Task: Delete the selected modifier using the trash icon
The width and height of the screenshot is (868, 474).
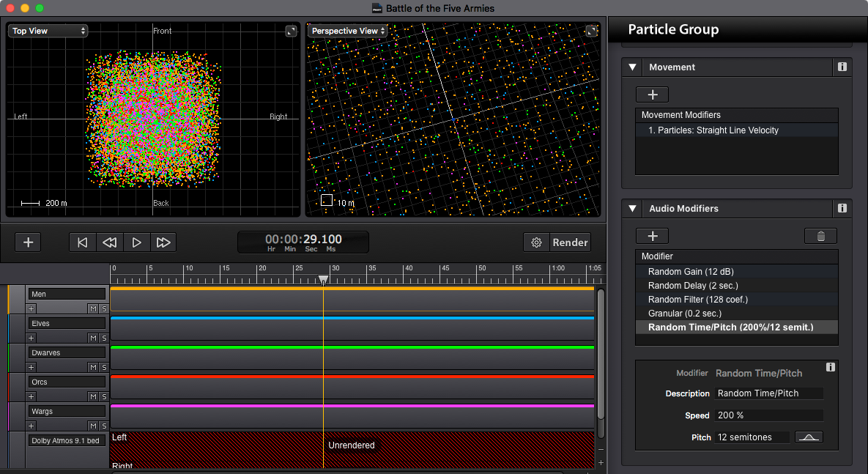Action: pos(820,235)
